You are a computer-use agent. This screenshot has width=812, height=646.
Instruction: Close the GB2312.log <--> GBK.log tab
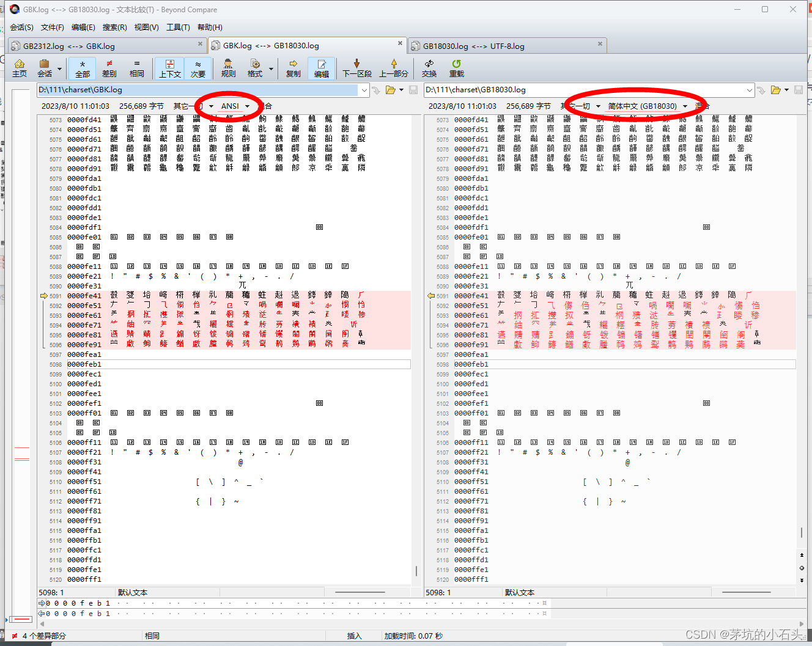[x=200, y=43]
